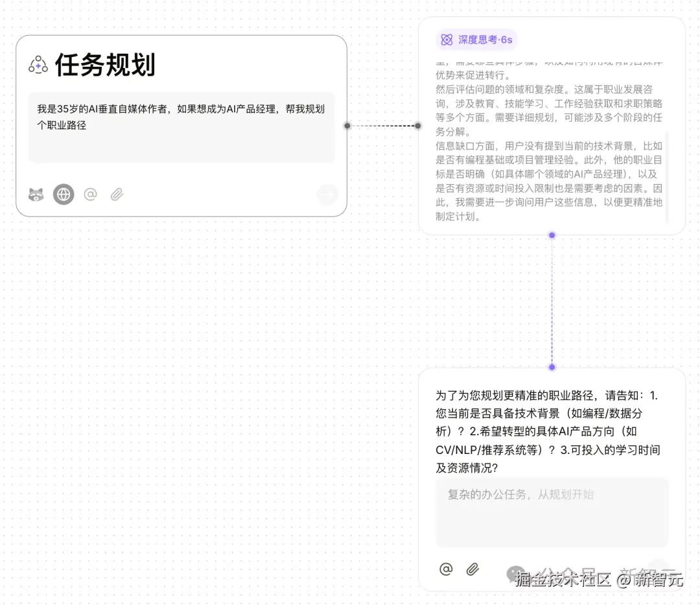Toggle the globe web search button
Screen dimensions: 700x605
64,195
